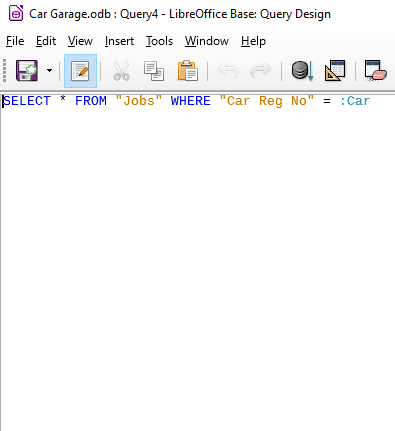Click the Paste clipboard icon
This screenshot has width=395, height=431.
pos(188,71)
